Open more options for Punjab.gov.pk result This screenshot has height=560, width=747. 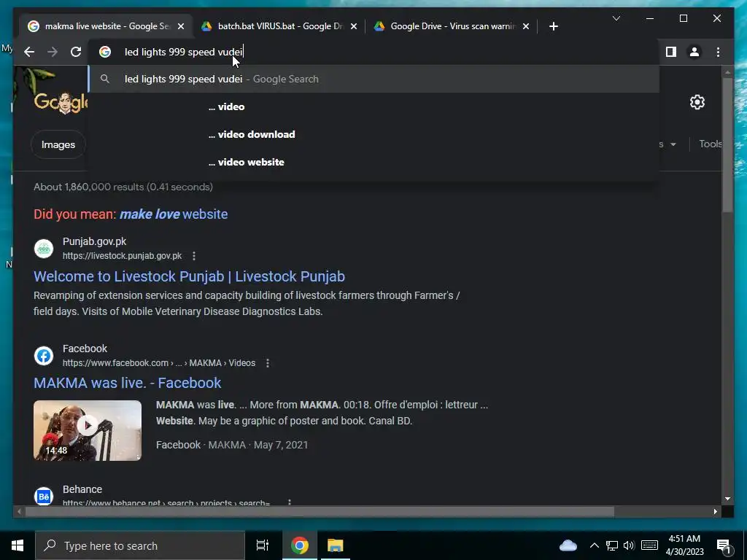(x=194, y=256)
